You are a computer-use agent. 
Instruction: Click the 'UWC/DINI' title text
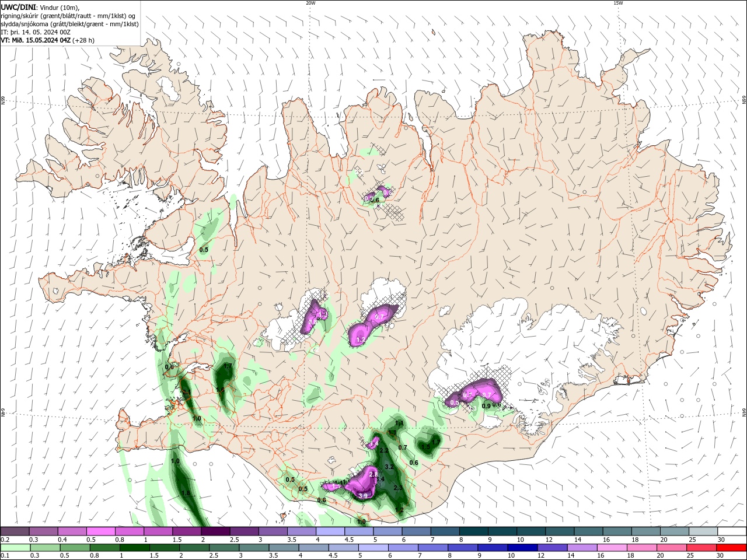18,7
